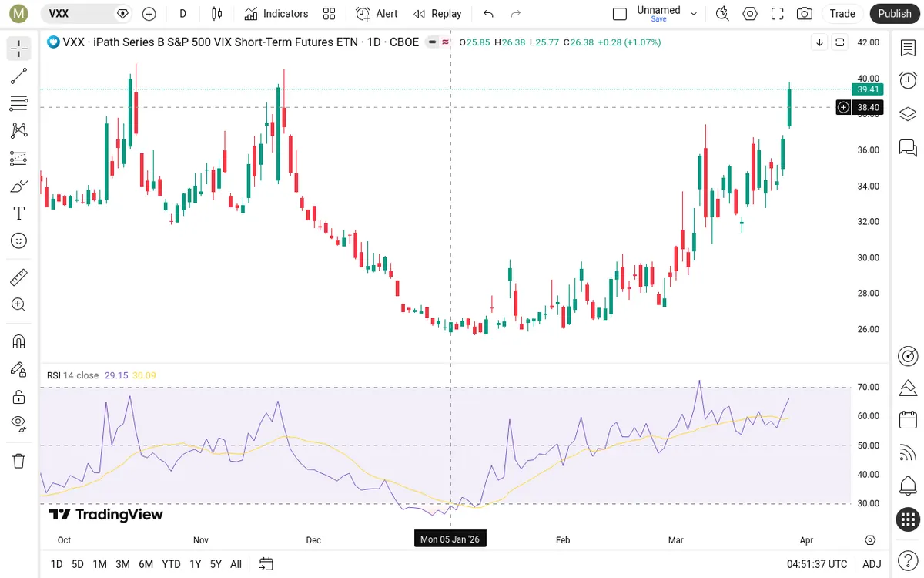
Task: Remove objects with the trash icon
Action: tap(19, 461)
